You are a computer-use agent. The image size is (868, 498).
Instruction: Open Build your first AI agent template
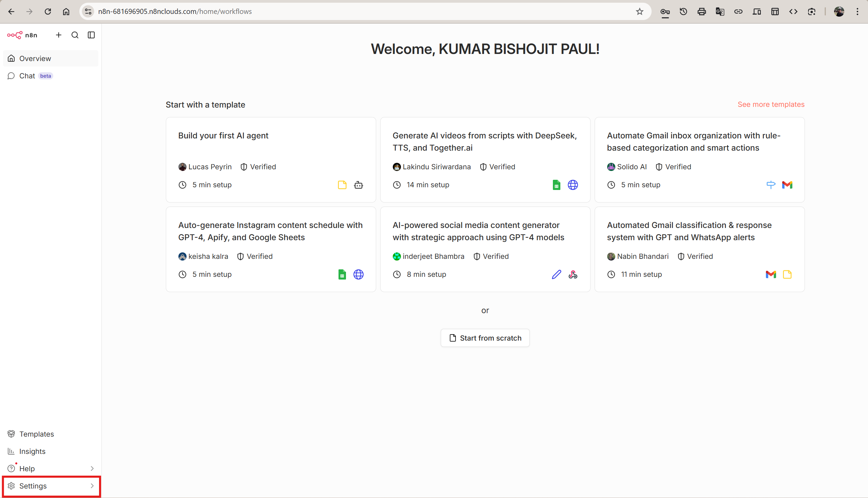[271, 160]
